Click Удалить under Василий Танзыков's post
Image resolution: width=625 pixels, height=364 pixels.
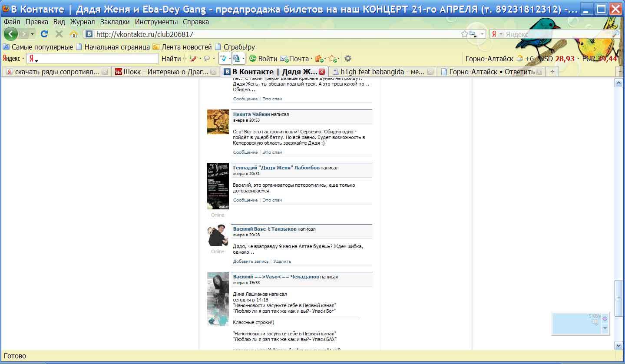click(282, 261)
